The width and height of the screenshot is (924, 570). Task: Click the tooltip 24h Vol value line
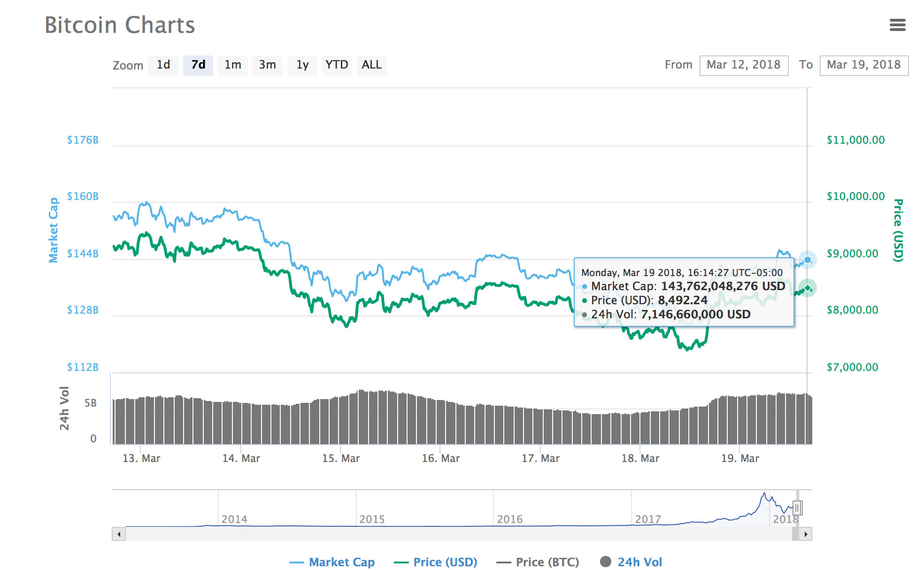pos(666,315)
